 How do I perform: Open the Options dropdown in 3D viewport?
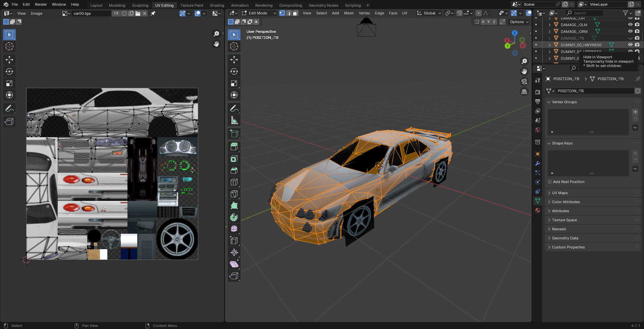pyautogui.click(x=519, y=22)
